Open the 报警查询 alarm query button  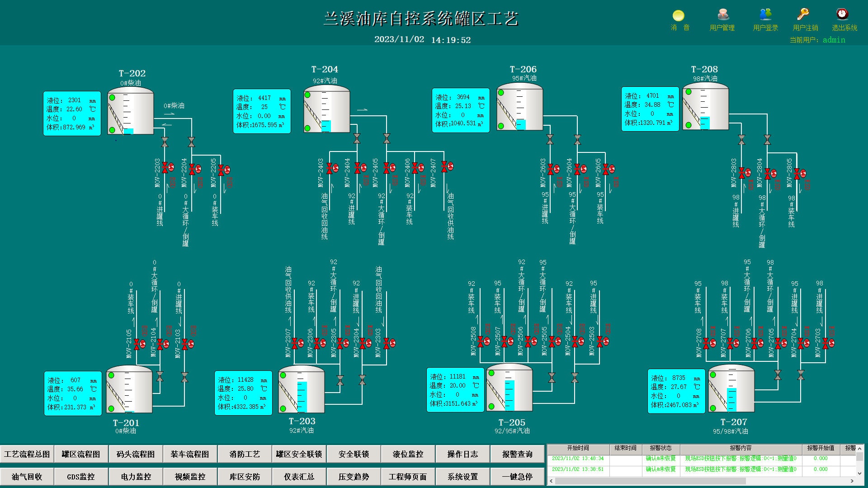[517, 454]
